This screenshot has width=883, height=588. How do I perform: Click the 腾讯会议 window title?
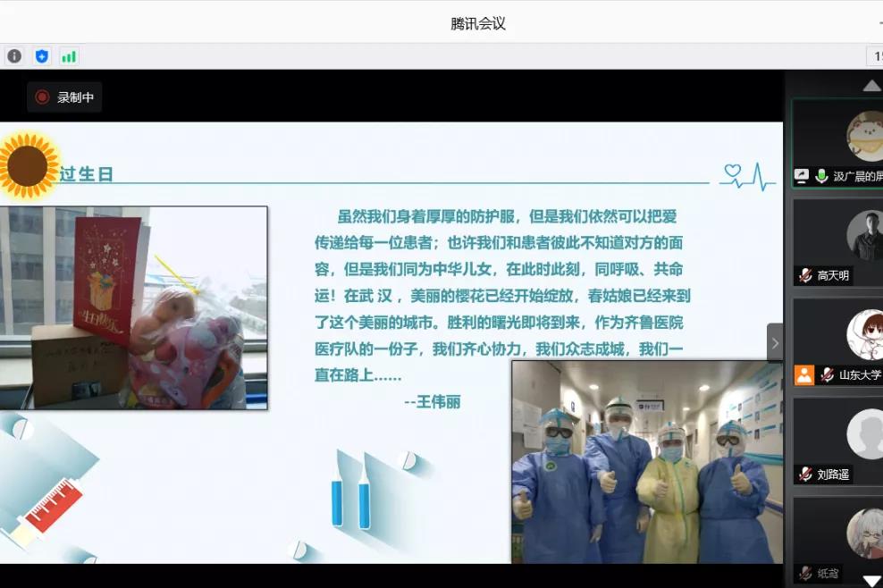click(x=478, y=24)
